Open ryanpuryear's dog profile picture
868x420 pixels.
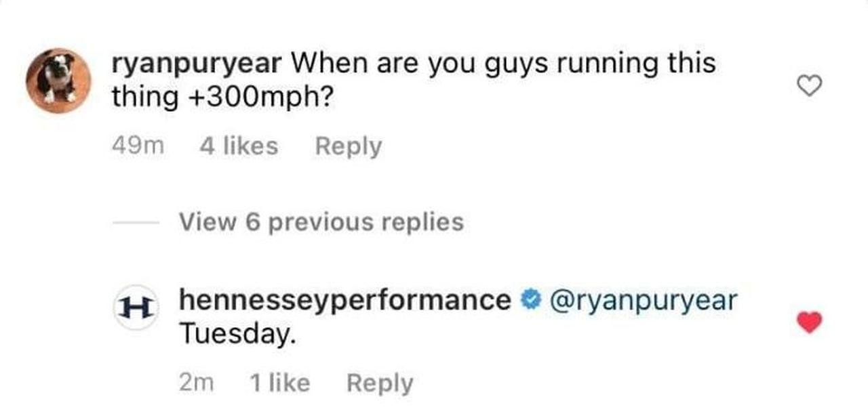coord(58,81)
